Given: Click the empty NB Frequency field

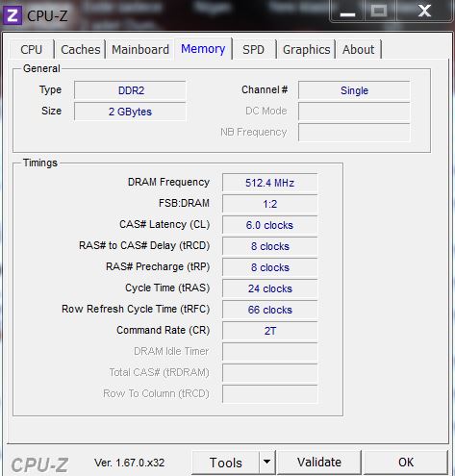Looking at the screenshot, I should [354, 133].
